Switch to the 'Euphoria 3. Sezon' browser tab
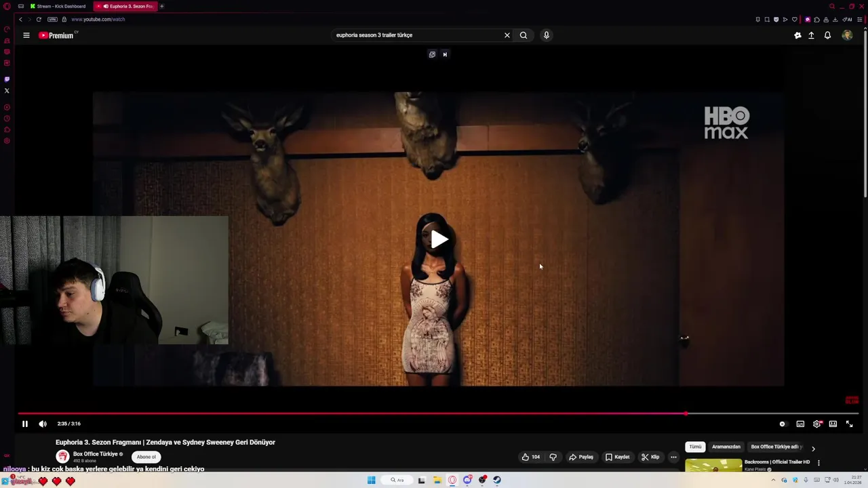 [126, 6]
